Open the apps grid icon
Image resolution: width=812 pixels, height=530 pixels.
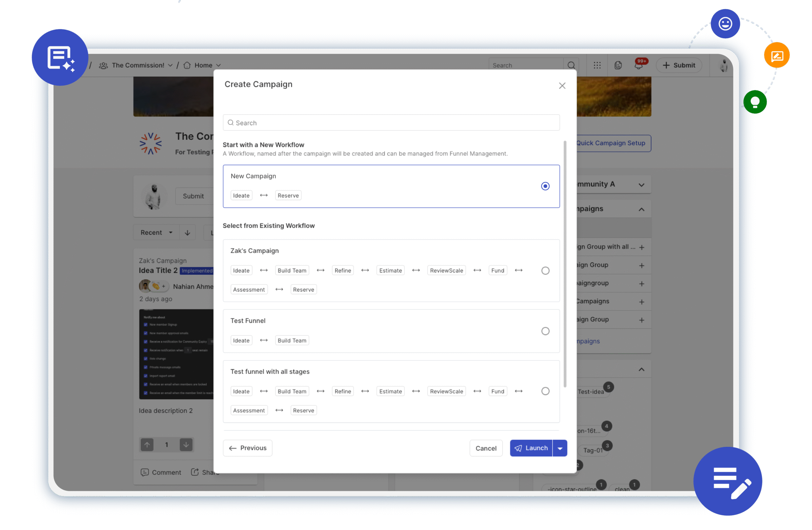[597, 65]
